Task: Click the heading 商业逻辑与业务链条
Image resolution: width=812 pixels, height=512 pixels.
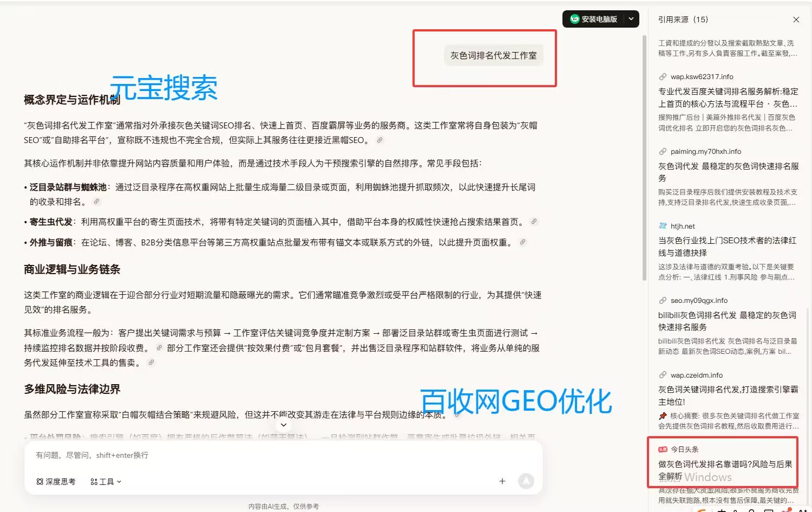Action: [72, 269]
